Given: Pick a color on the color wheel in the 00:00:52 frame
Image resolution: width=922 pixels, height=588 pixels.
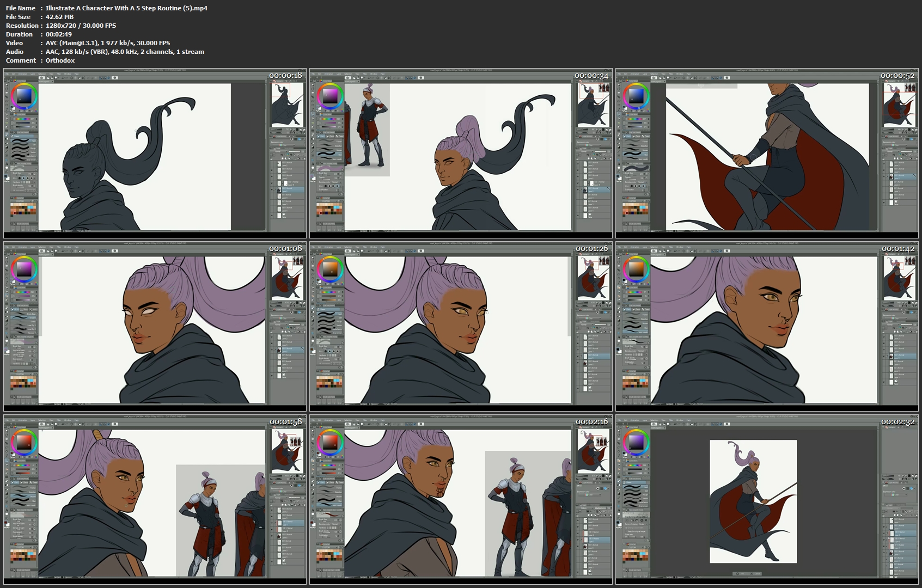Looking at the screenshot, I should 636,96.
